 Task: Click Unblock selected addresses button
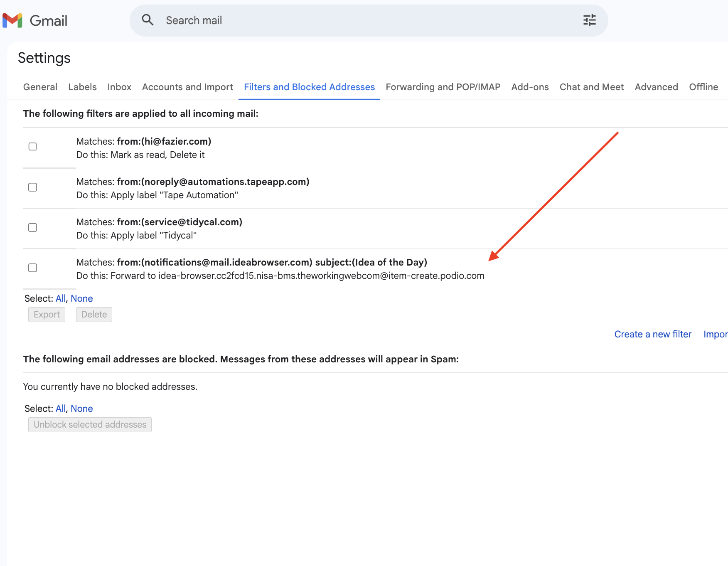click(90, 425)
